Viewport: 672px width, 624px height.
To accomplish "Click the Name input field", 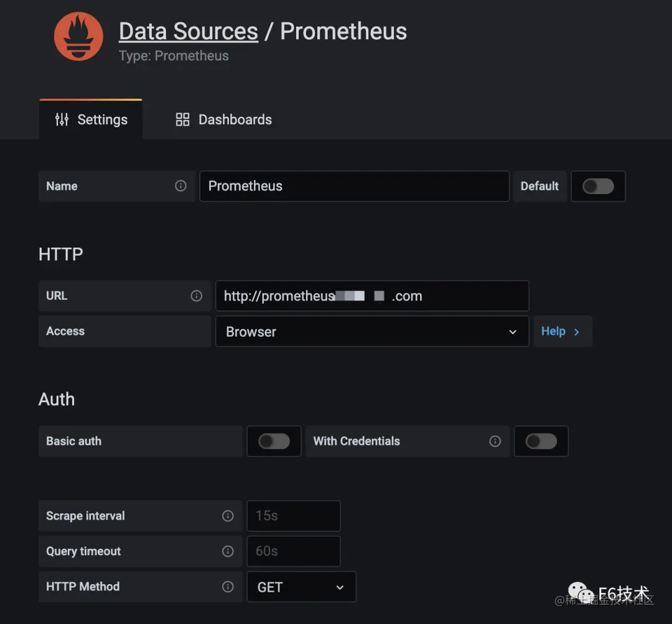I will pos(354,186).
